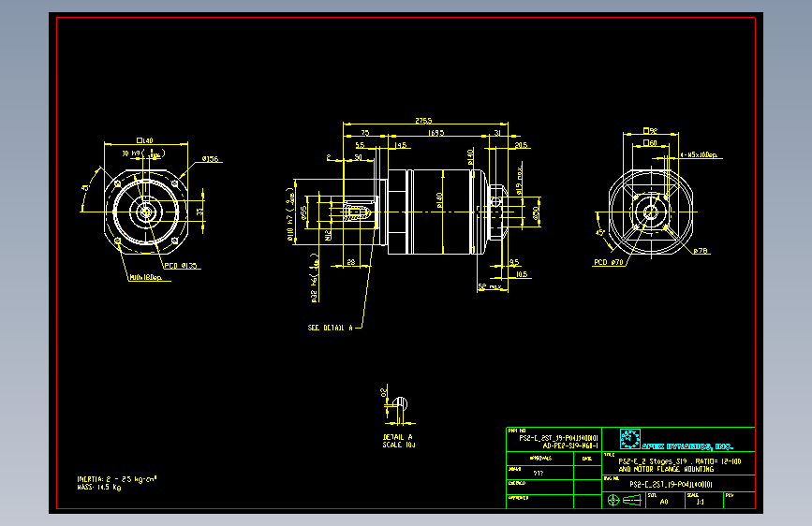The width and height of the screenshot is (812, 526).
Task: Click the gearbox body in side view
Action: pyautogui.click(x=436, y=212)
